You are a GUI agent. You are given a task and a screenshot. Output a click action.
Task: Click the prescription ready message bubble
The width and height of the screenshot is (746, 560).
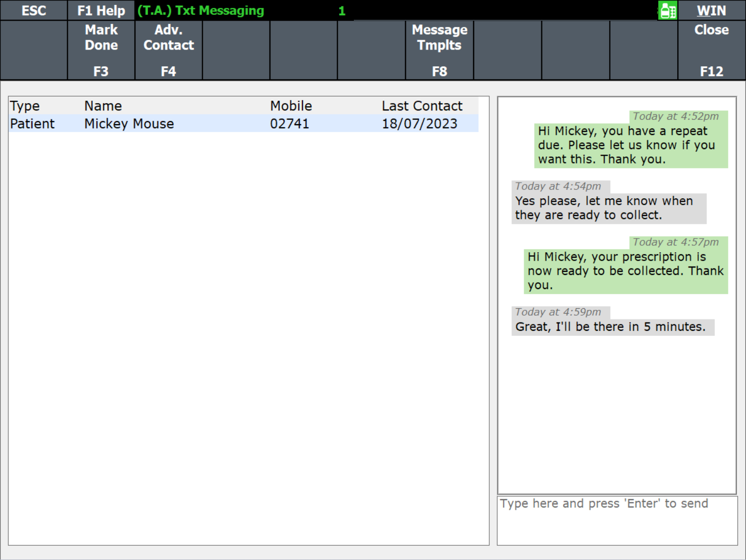pyautogui.click(x=625, y=271)
